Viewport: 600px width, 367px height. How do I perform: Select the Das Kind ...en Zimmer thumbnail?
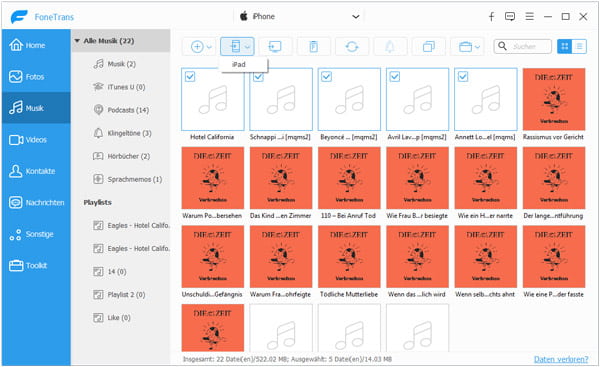tap(281, 178)
